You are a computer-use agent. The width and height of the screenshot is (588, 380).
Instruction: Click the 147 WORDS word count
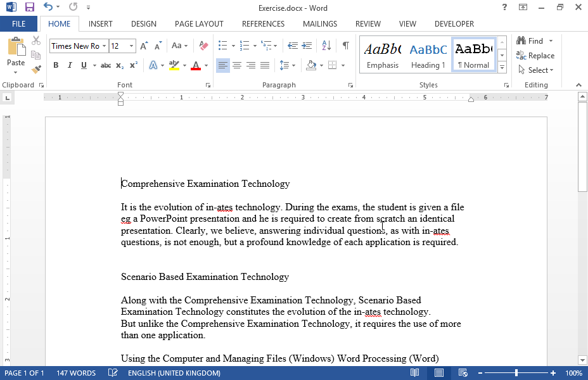(x=76, y=373)
